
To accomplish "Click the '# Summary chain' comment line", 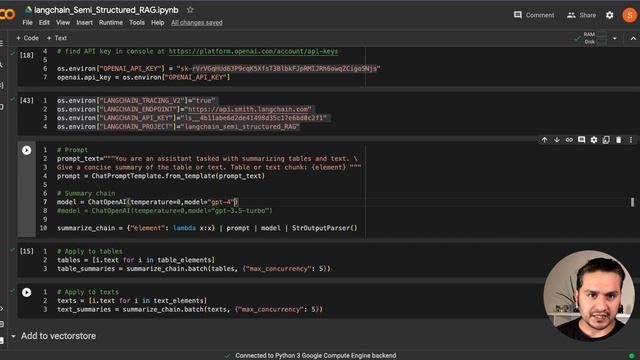I will 86,193.
